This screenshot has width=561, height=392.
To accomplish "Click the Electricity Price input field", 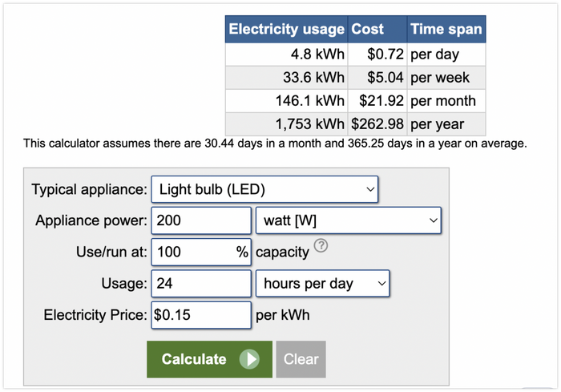I will (201, 315).
